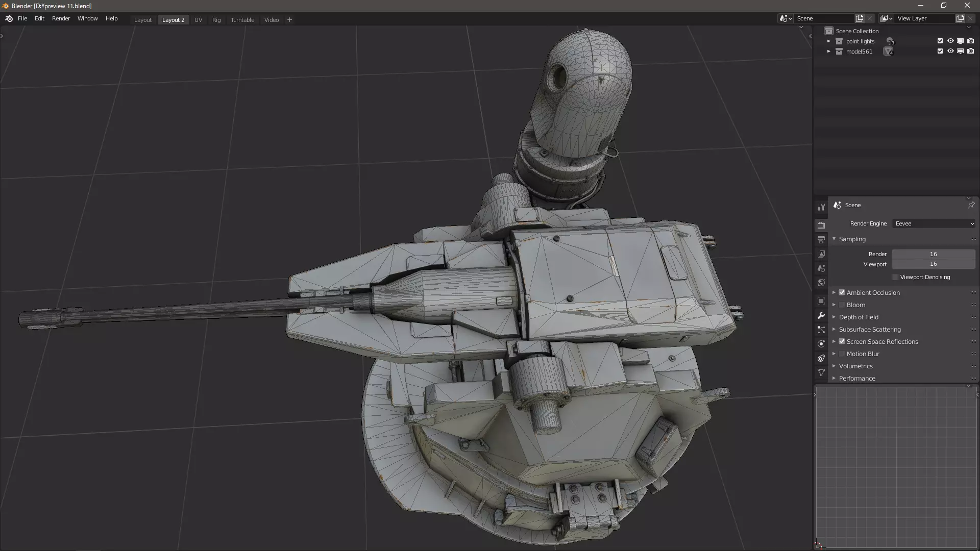
Task: Open the Modifiers tab (wrench icon)
Action: point(821,315)
